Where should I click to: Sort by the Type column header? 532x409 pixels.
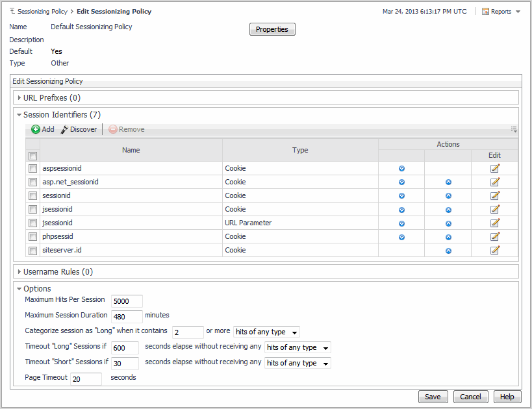click(300, 150)
